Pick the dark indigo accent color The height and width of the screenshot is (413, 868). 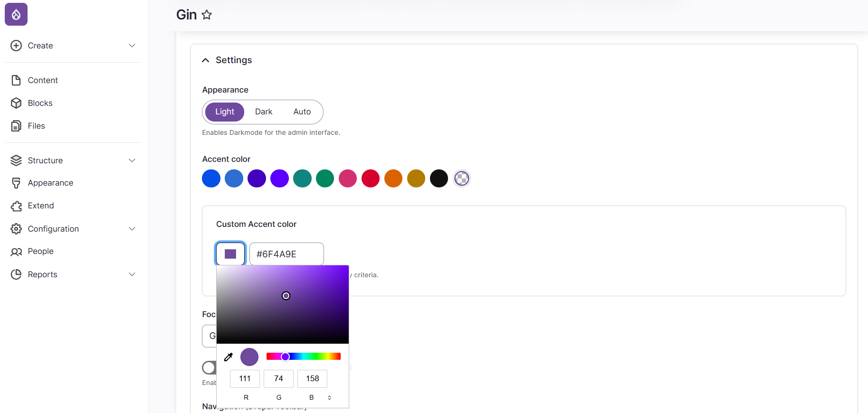pos(257,178)
